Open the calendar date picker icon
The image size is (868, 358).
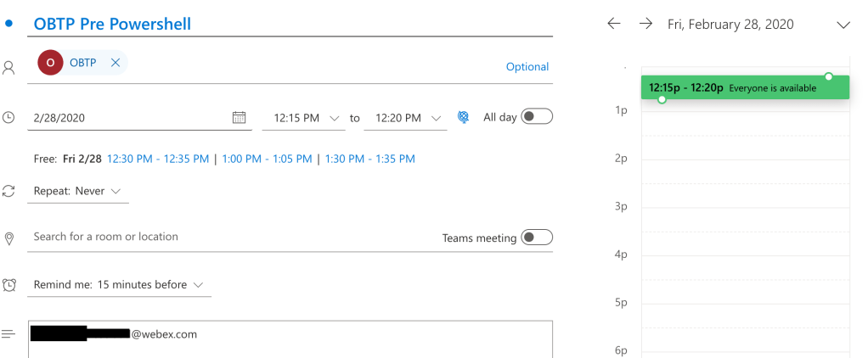point(240,118)
